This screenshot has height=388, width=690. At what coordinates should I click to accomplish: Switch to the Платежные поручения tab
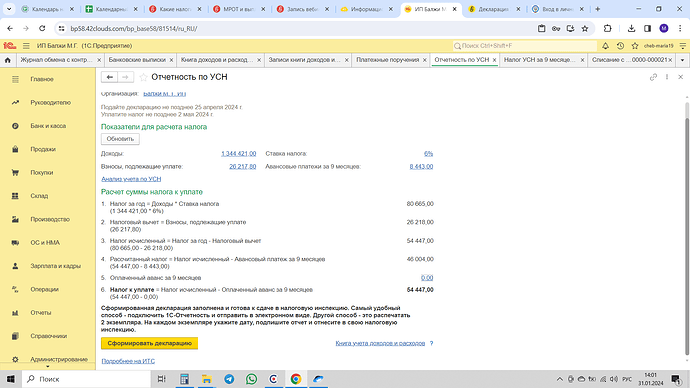click(387, 60)
